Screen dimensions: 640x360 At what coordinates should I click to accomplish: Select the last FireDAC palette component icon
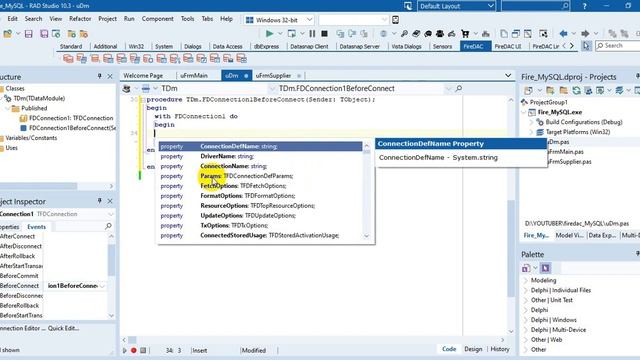[242, 59]
